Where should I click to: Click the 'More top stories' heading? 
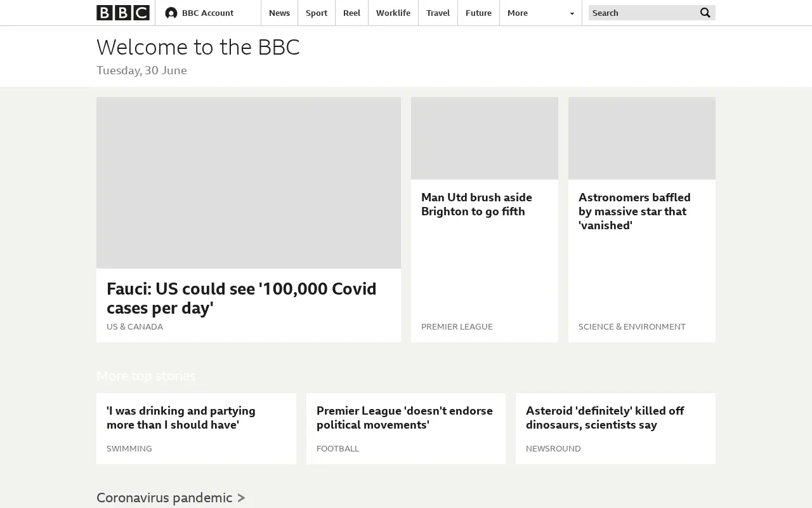tap(146, 376)
